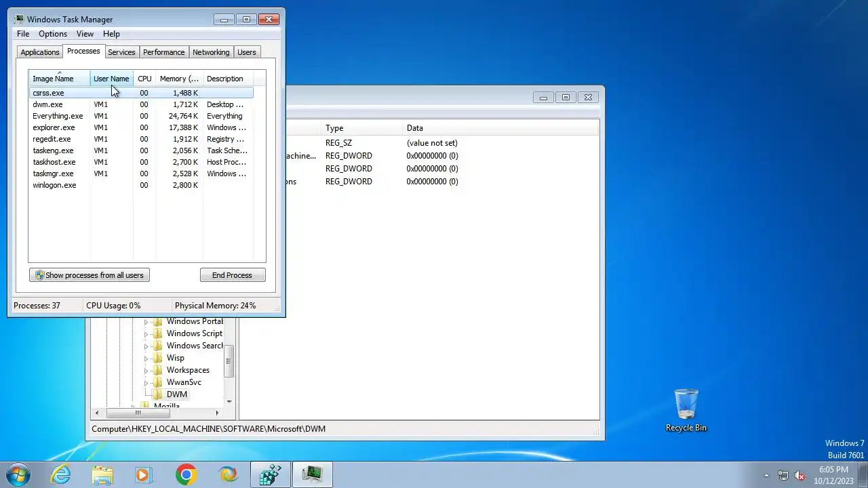Click the registry tree scroll-down arrow
This screenshot has width=868, height=488.
pyautogui.click(x=229, y=402)
